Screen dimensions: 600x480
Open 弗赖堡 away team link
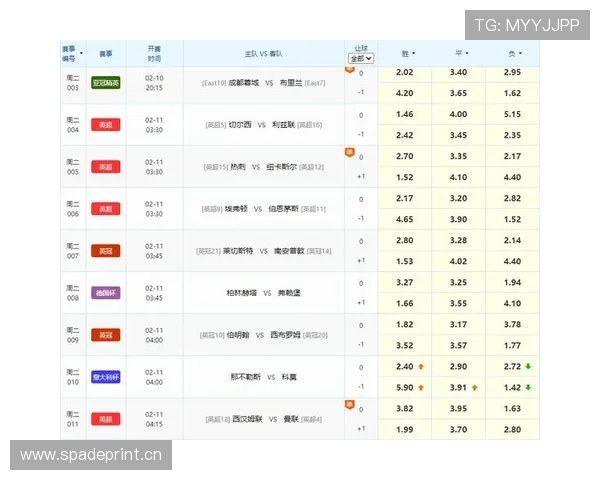[x=289, y=293]
